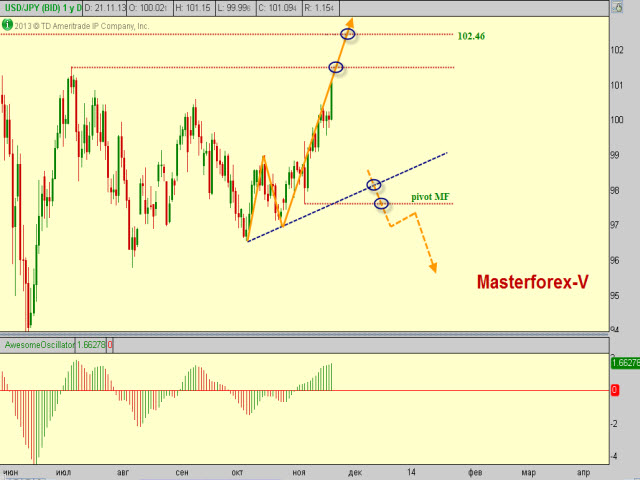Click the мар month label on time axis
This screenshot has width=640, height=480.
pos(529,473)
